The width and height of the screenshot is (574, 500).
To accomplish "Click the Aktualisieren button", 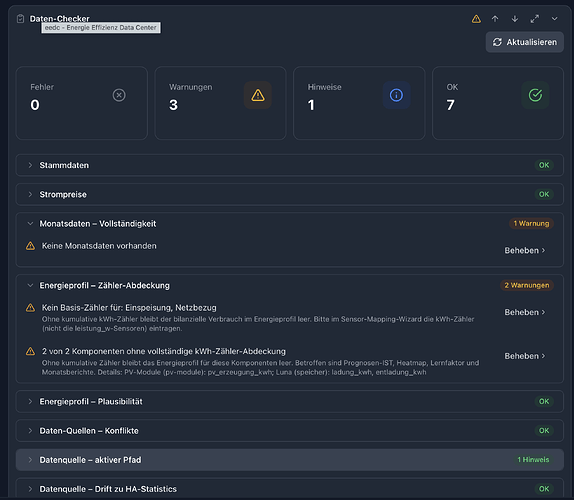I will click(525, 42).
